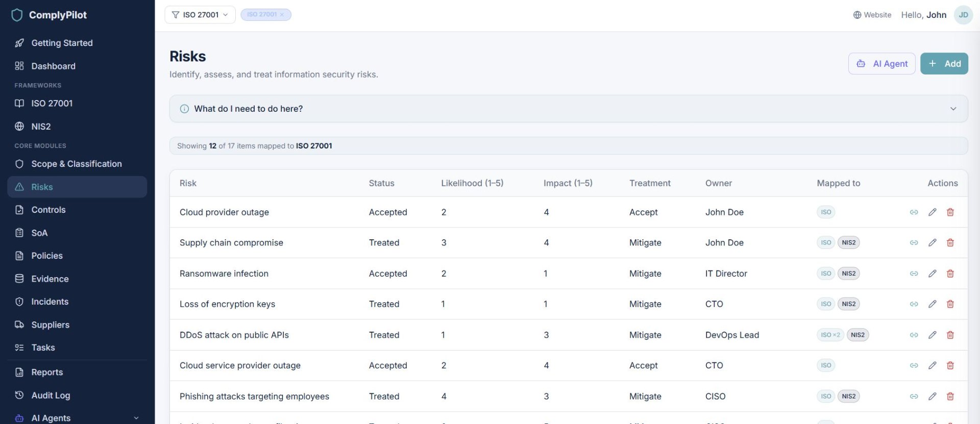Screen dimensions: 980x424
Task: Delete the Cloud provider outage risk
Action: pyautogui.click(x=950, y=212)
